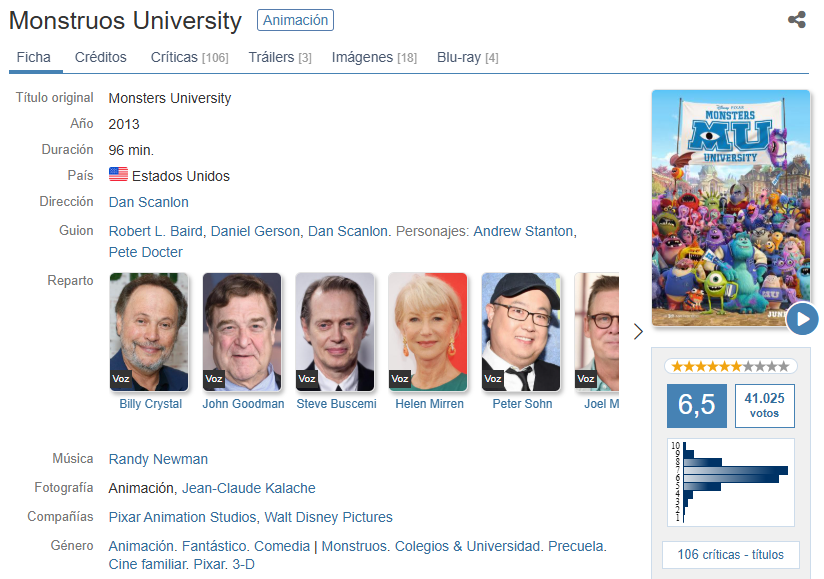The height and width of the screenshot is (579, 824).
Task: Open Pixar Animation Studios link
Action: (182, 517)
